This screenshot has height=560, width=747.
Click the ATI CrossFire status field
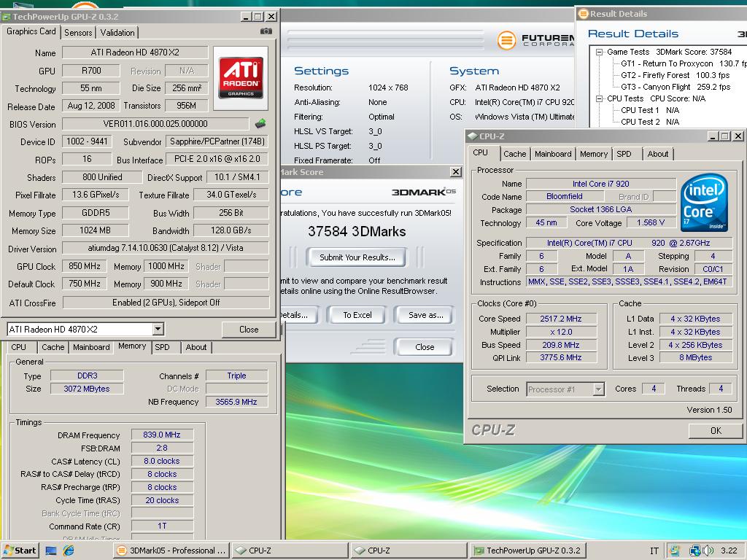pyautogui.click(x=166, y=303)
